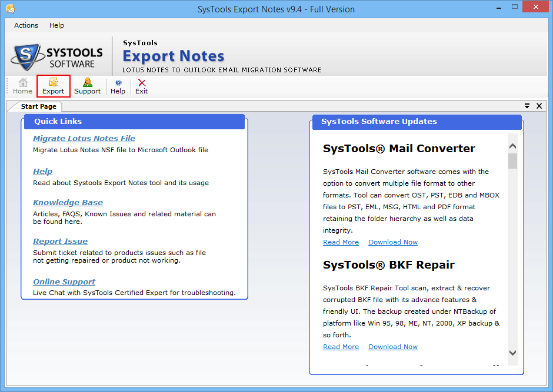This screenshot has width=553, height=392.
Task: Start Online Support live chat link
Action: [x=64, y=282]
